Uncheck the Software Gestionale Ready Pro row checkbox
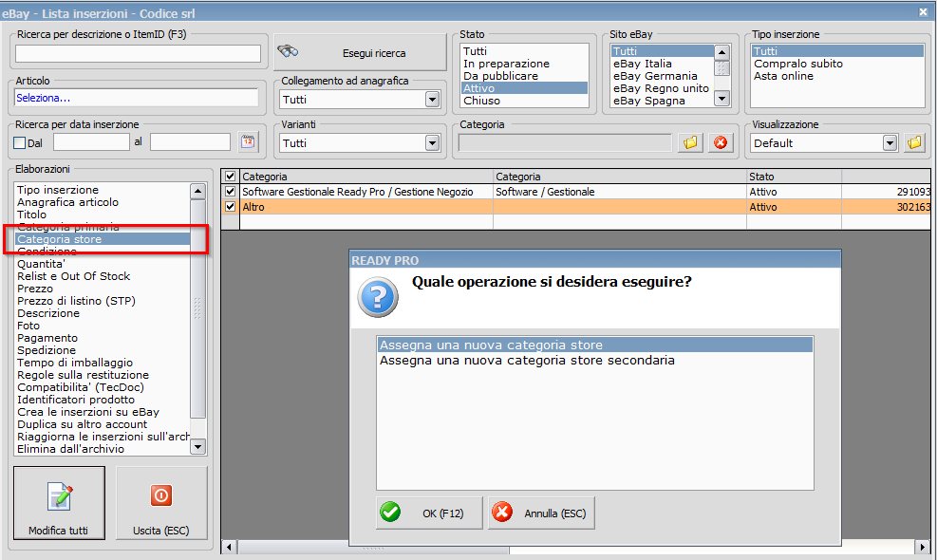937x560 pixels. (230, 191)
